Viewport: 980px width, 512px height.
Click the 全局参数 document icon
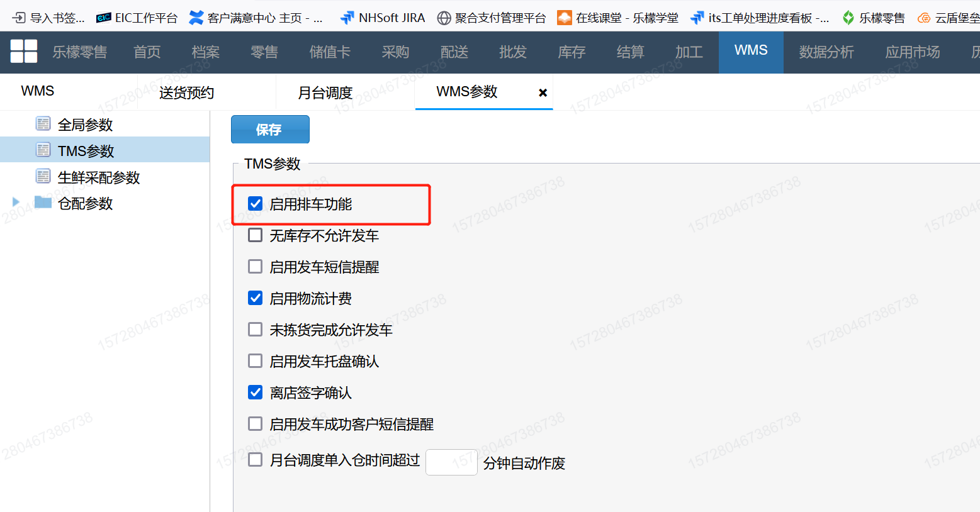(x=43, y=124)
